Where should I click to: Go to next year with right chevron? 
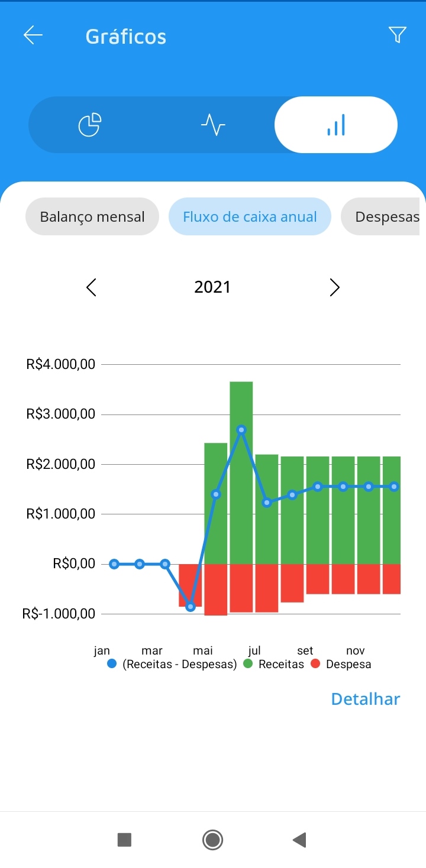(335, 287)
